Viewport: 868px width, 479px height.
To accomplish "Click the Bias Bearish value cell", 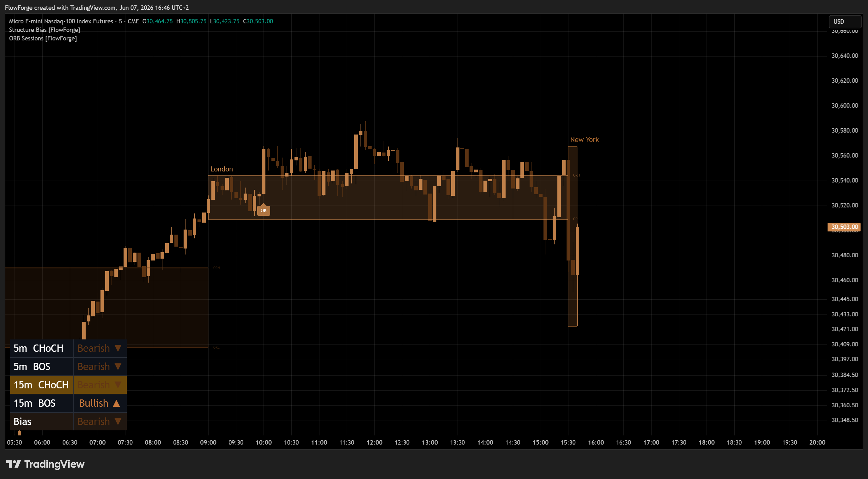I will coord(100,422).
